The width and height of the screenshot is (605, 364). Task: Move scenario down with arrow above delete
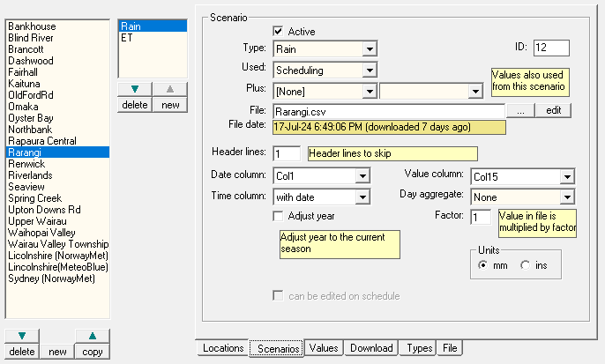click(x=133, y=89)
